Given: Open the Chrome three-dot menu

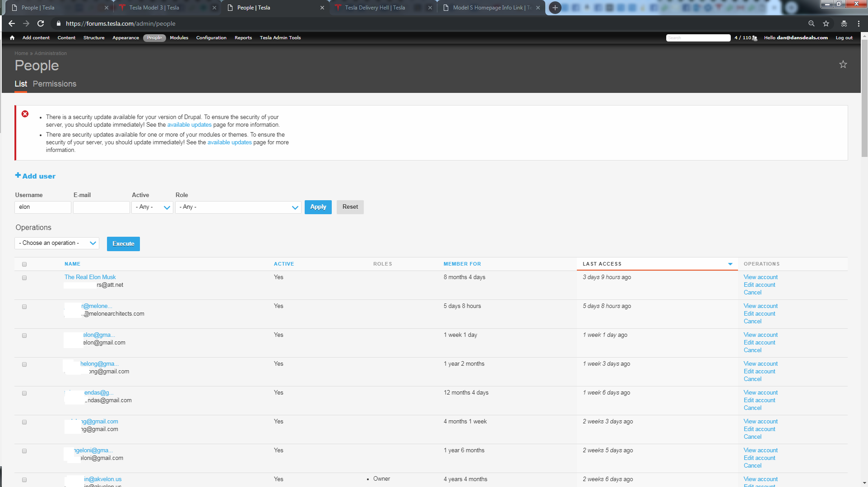Looking at the screenshot, I should pos(859,23).
